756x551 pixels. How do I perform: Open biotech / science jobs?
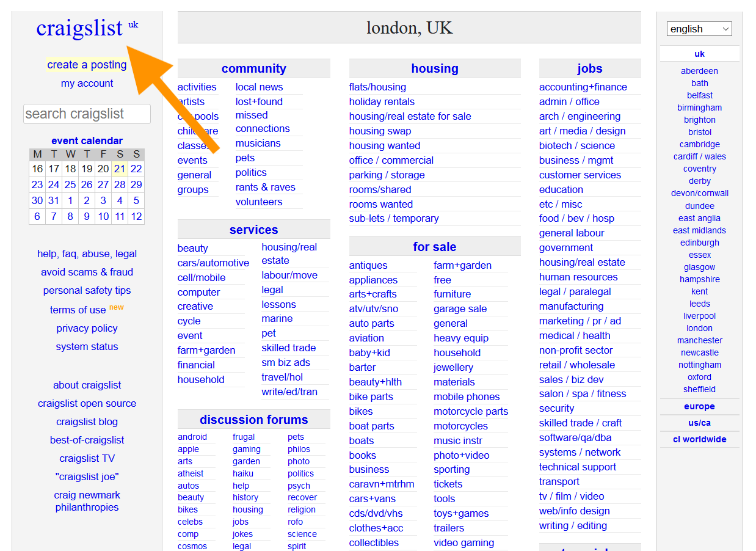click(x=576, y=145)
